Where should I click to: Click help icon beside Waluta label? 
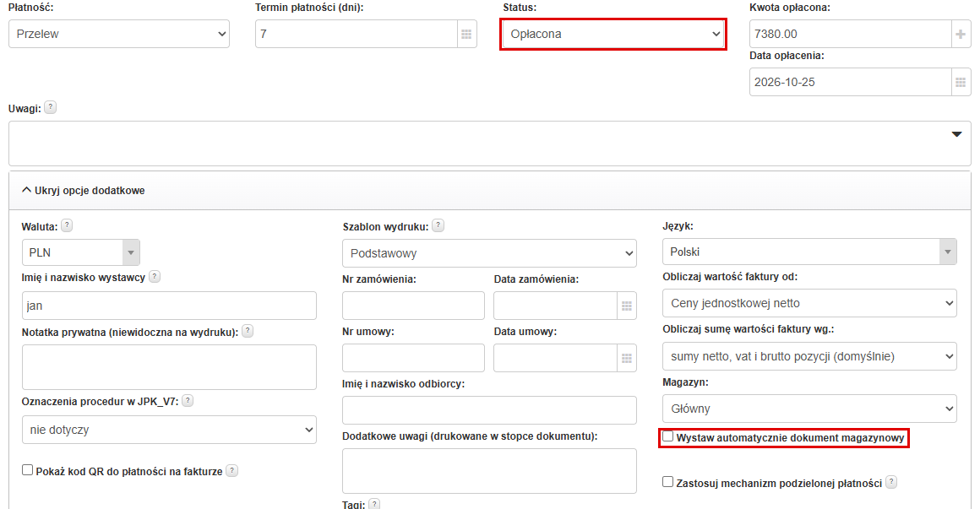tap(67, 225)
